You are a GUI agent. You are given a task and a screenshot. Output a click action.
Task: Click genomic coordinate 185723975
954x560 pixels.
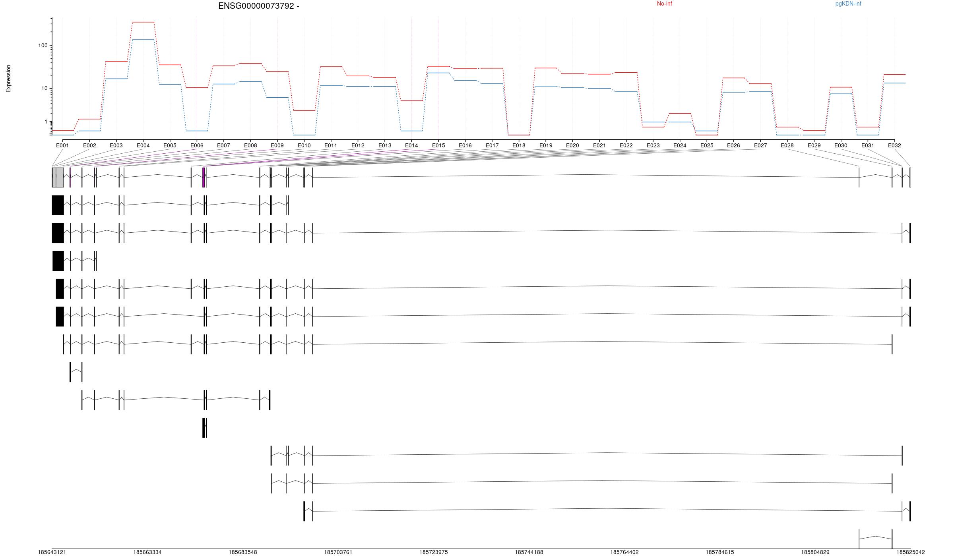coord(434,552)
